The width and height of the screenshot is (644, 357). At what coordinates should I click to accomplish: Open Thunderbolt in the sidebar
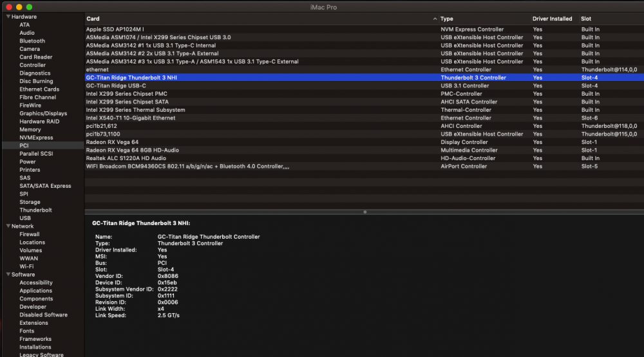coord(35,210)
